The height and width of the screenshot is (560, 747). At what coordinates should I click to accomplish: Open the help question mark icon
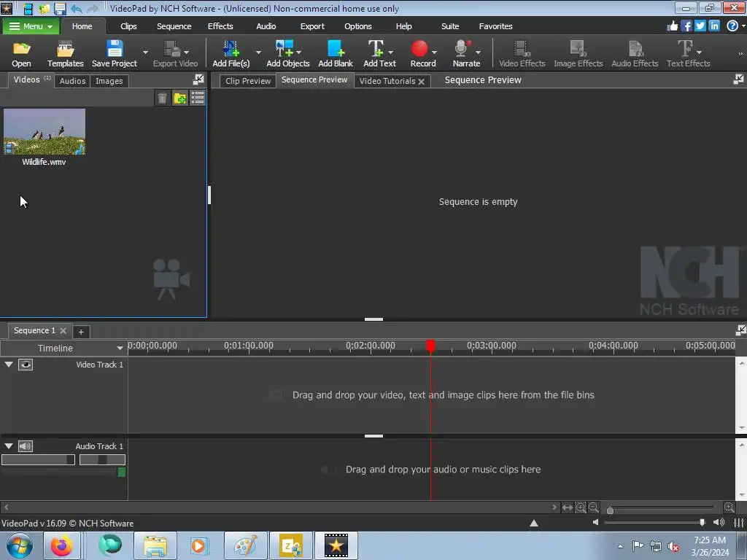(x=732, y=26)
